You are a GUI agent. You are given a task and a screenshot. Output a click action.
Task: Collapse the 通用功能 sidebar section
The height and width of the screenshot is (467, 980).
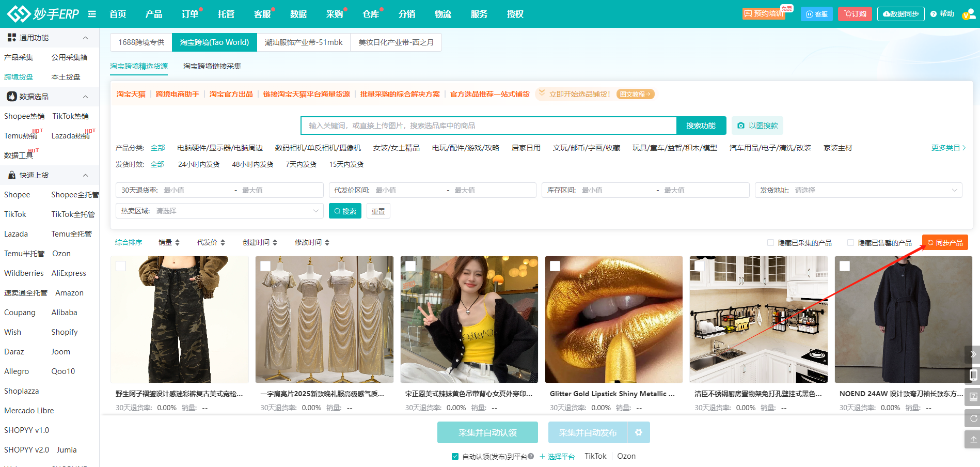[x=85, y=38]
